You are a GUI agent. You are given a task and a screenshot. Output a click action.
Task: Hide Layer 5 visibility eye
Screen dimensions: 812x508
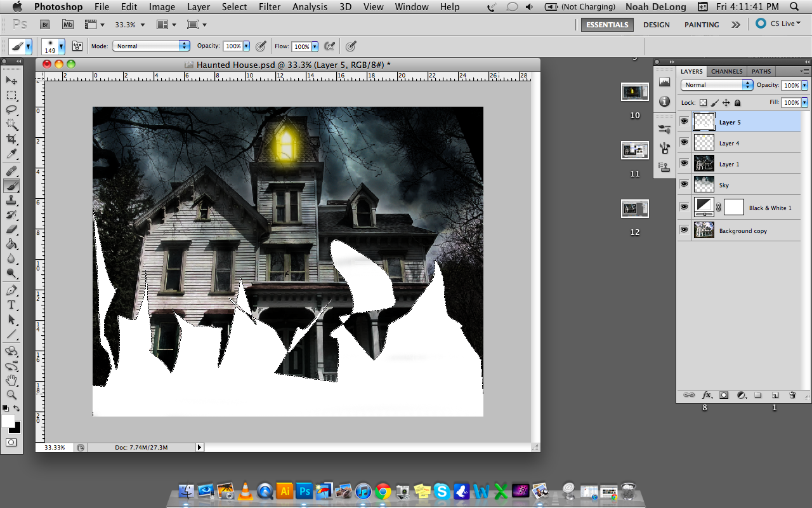(684, 122)
